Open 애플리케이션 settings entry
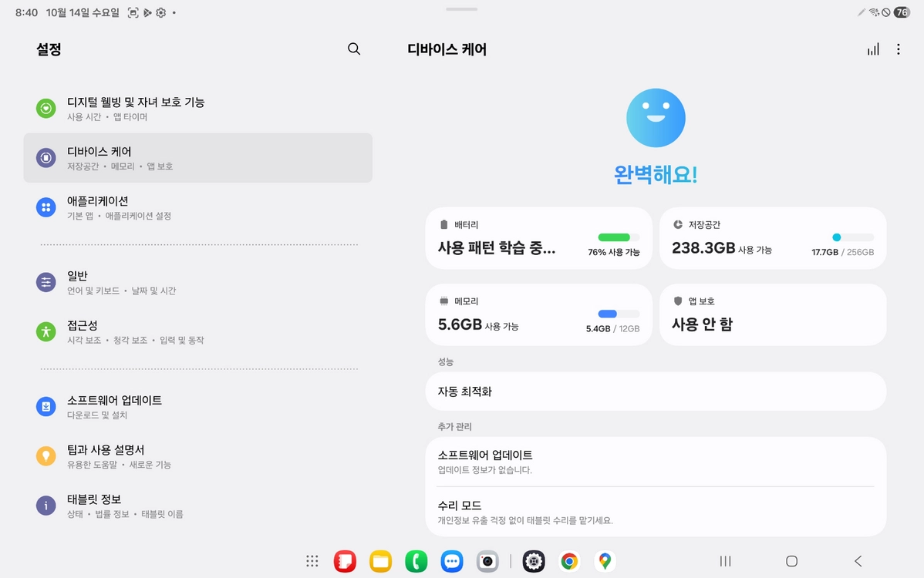The width and height of the screenshot is (924, 578). (x=198, y=207)
